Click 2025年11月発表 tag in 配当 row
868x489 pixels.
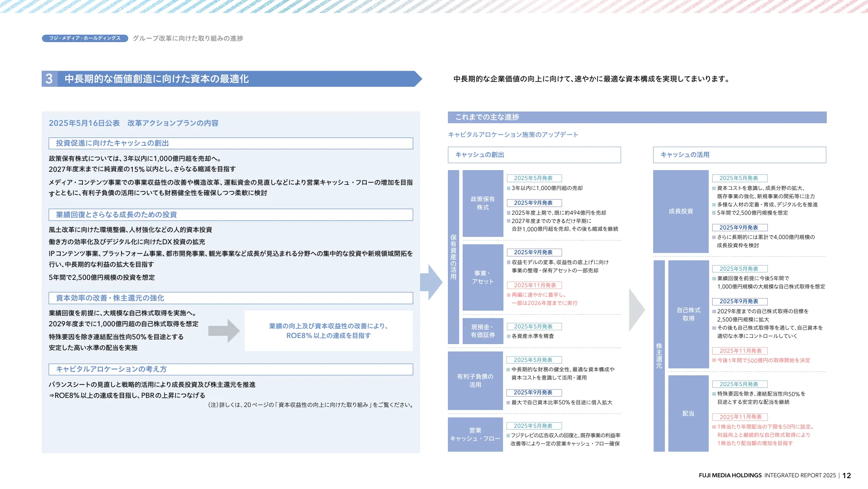pyautogui.click(x=740, y=417)
